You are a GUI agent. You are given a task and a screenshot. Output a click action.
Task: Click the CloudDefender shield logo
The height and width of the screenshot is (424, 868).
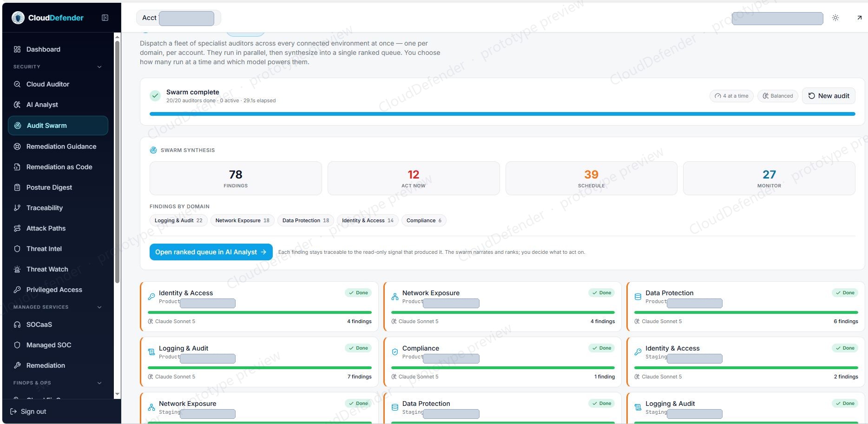point(18,18)
